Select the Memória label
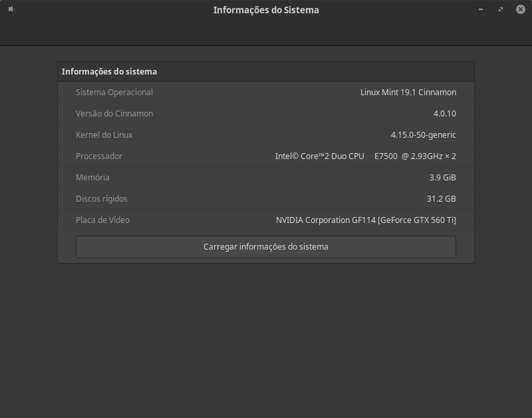Screen dimensions: 532x418 point(92,178)
